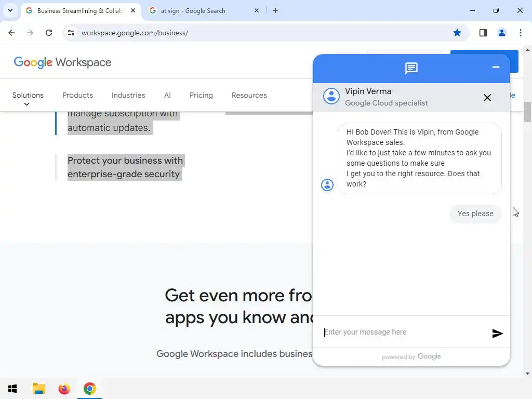
Task: Open the Chrome profile menu
Action: point(502,33)
